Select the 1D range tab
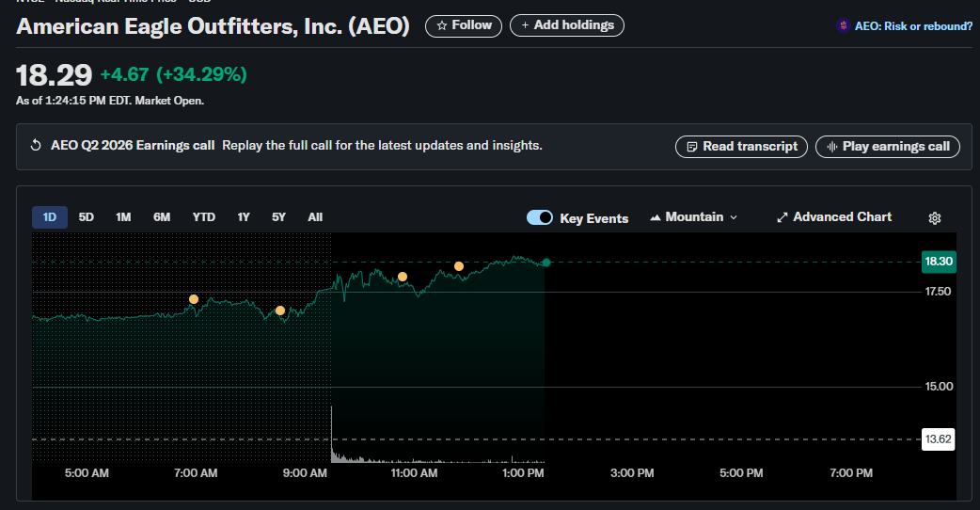The height and width of the screenshot is (510, 980). [x=49, y=216]
